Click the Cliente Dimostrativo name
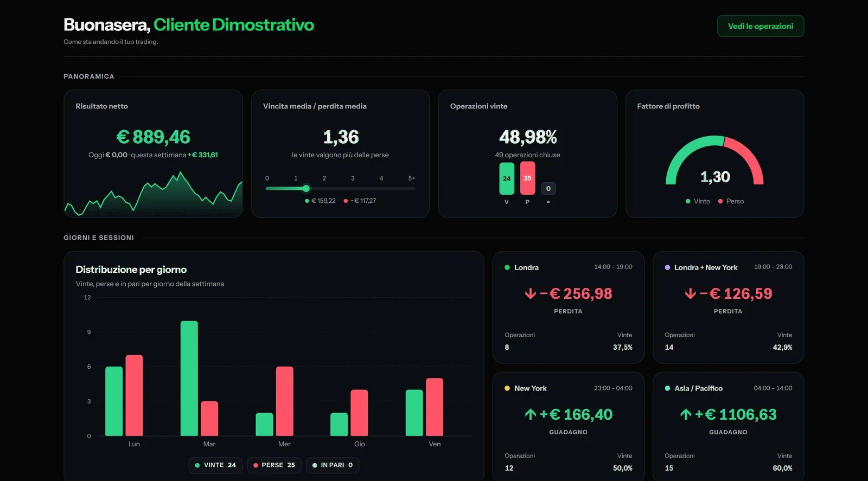 (x=234, y=25)
